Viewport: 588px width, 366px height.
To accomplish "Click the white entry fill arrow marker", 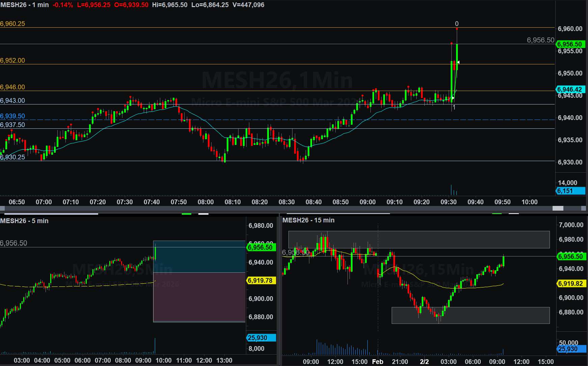I will point(452,98).
